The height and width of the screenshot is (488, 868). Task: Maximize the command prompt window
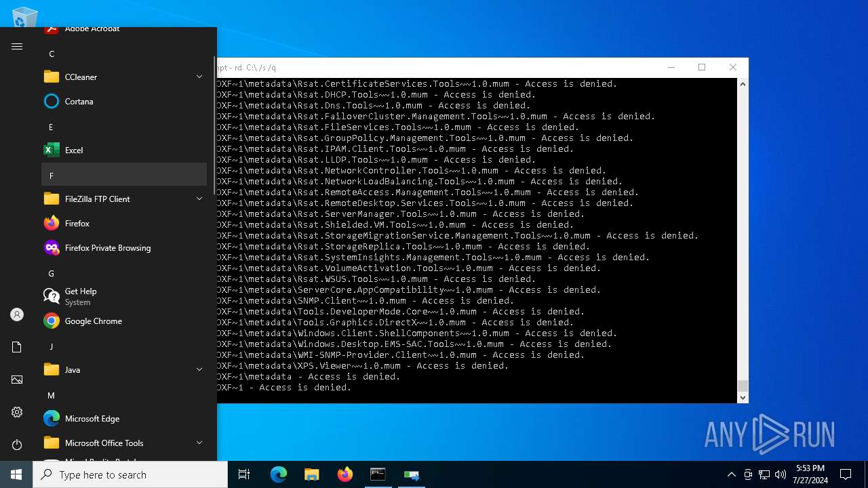coord(702,67)
